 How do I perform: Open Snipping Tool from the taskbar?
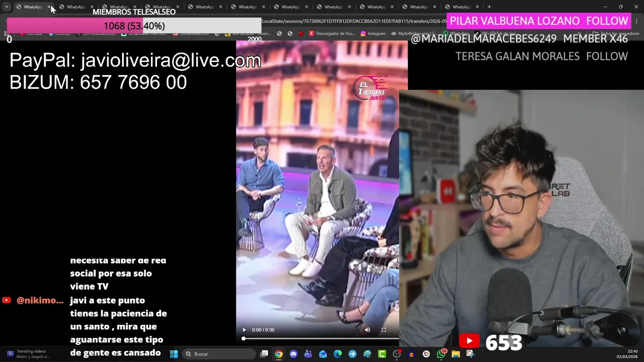pos(470,354)
